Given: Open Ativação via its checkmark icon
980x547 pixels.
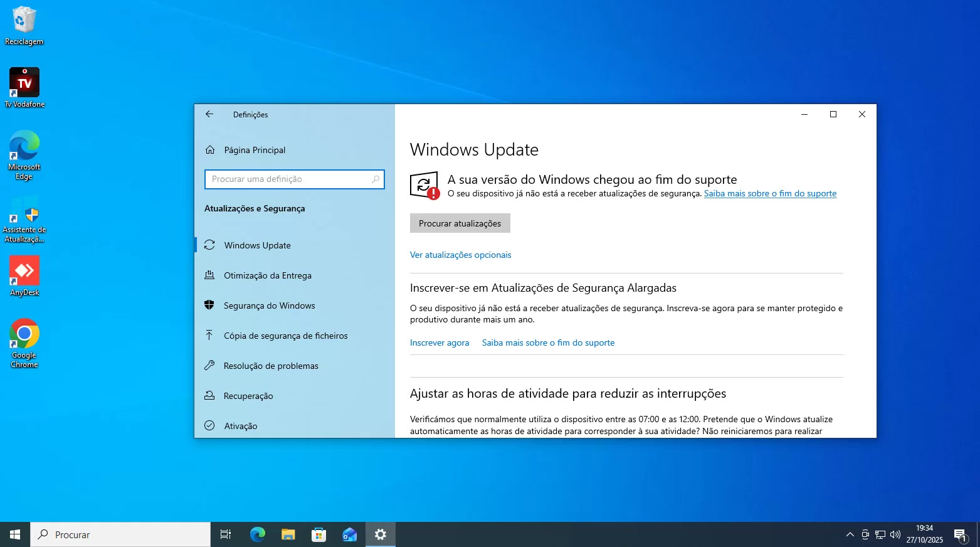Looking at the screenshot, I should tap(210, 426).
